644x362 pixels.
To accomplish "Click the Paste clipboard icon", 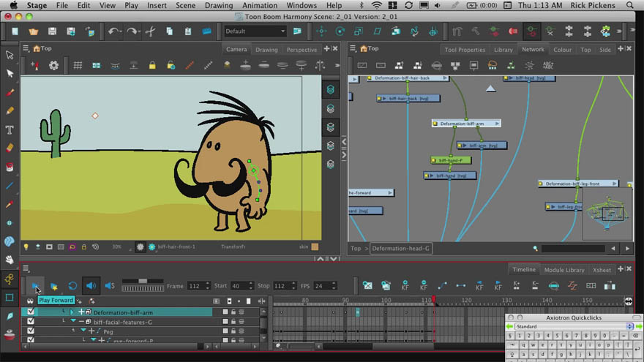I will click(x=187, y=31).
